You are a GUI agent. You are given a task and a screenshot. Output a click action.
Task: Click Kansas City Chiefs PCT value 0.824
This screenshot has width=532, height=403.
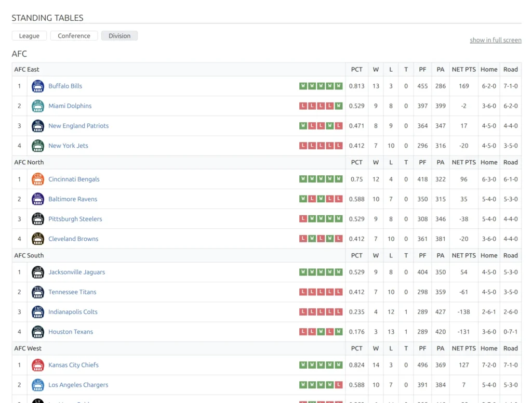tap(356, 365)
